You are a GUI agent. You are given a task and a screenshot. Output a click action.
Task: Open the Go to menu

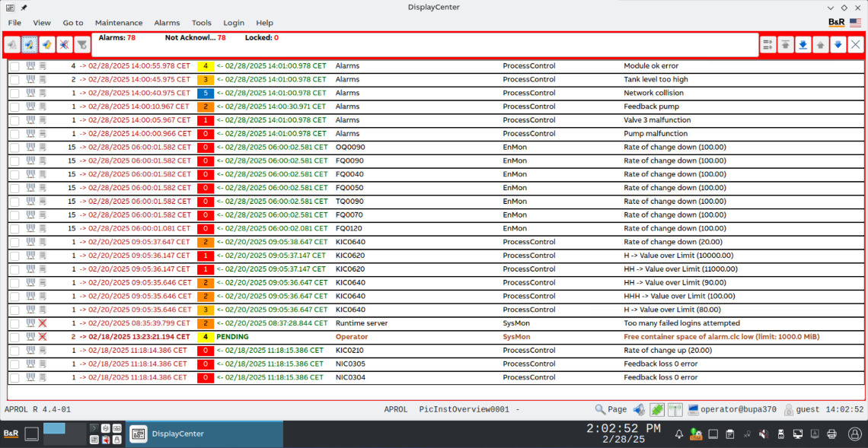(x=73, y=23)
